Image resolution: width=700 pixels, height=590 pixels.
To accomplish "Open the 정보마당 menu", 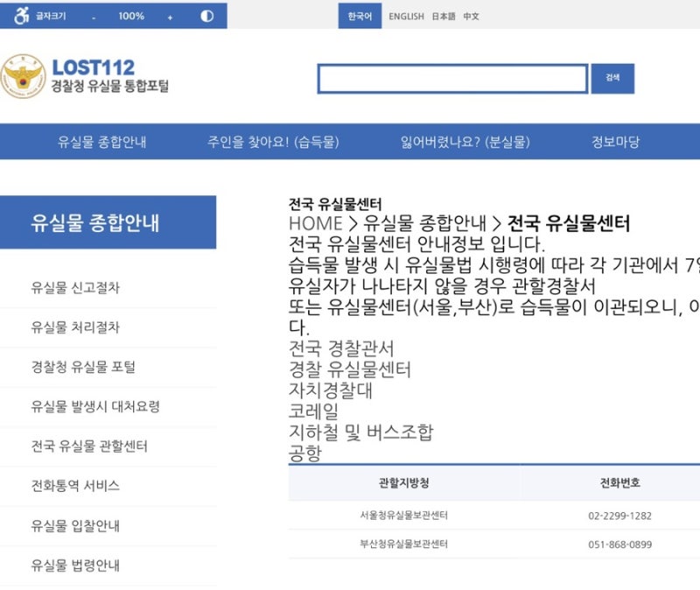I will (615, 142).
